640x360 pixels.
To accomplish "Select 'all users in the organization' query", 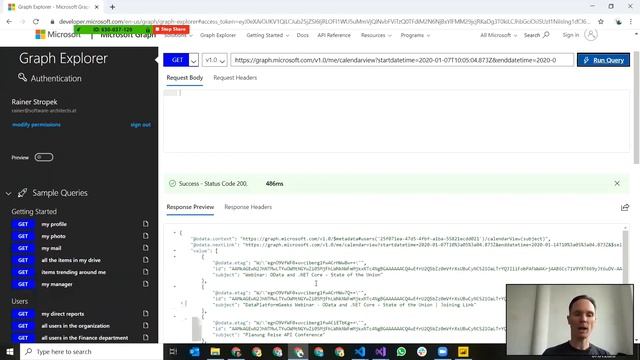I will 76,326.
